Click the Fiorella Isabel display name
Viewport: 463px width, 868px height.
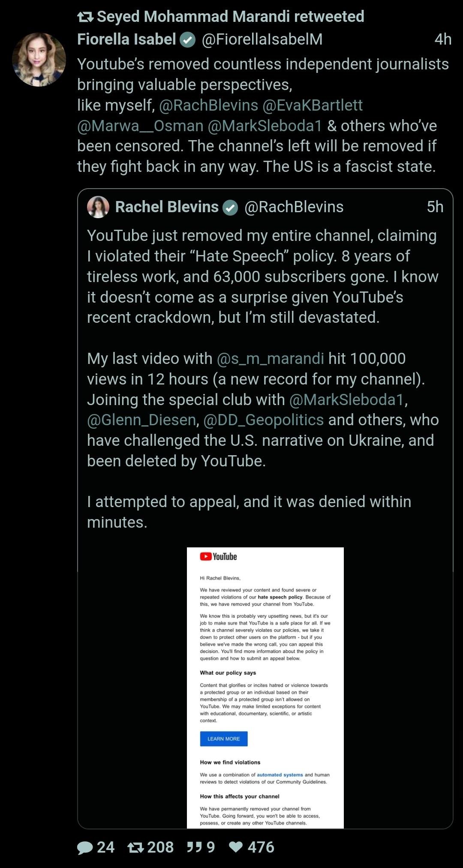point(126,39)
